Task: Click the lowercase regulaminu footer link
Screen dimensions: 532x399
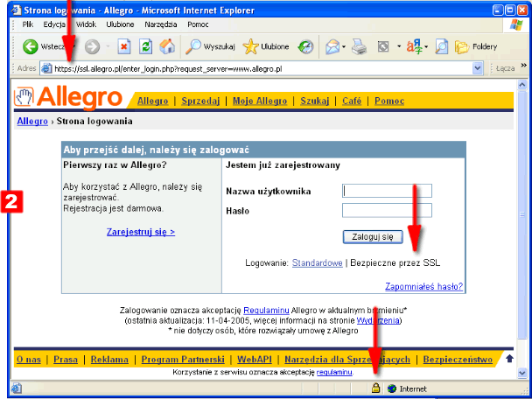Action: (334, 372)
